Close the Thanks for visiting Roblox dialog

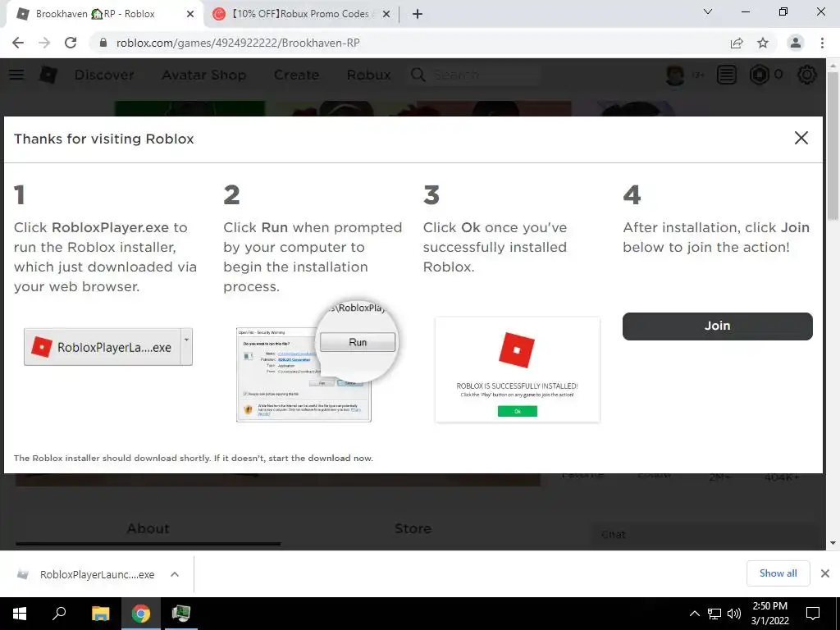click(801, 138)
